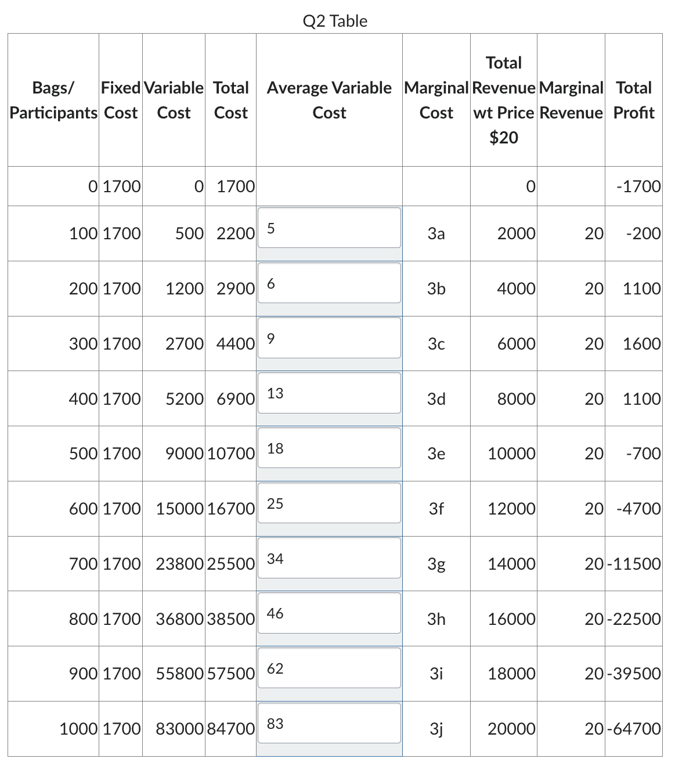This screenshot has width=693, height=784.
Task: Click the Total Cost value 57500
Action: tap(231, 674)
